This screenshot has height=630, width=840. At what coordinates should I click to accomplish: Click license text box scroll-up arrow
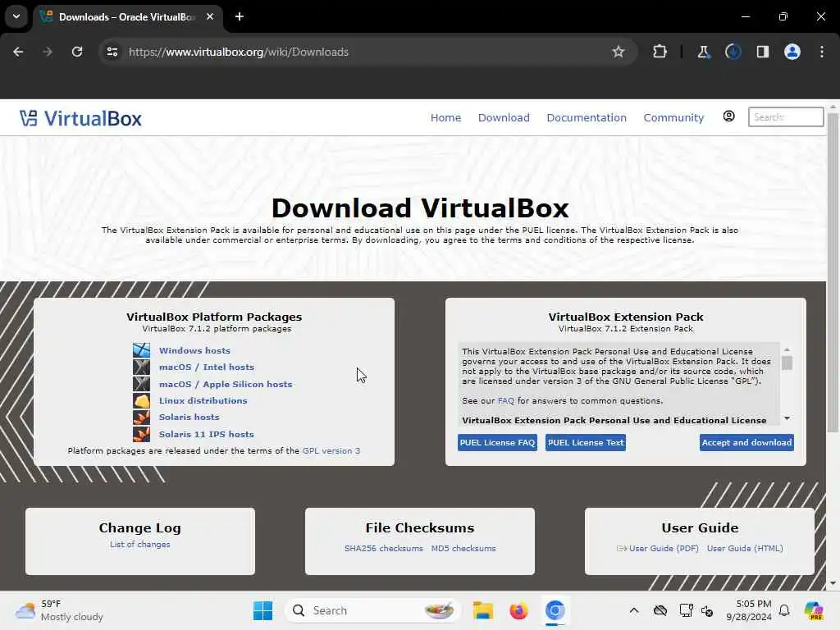tap(787, 349)
